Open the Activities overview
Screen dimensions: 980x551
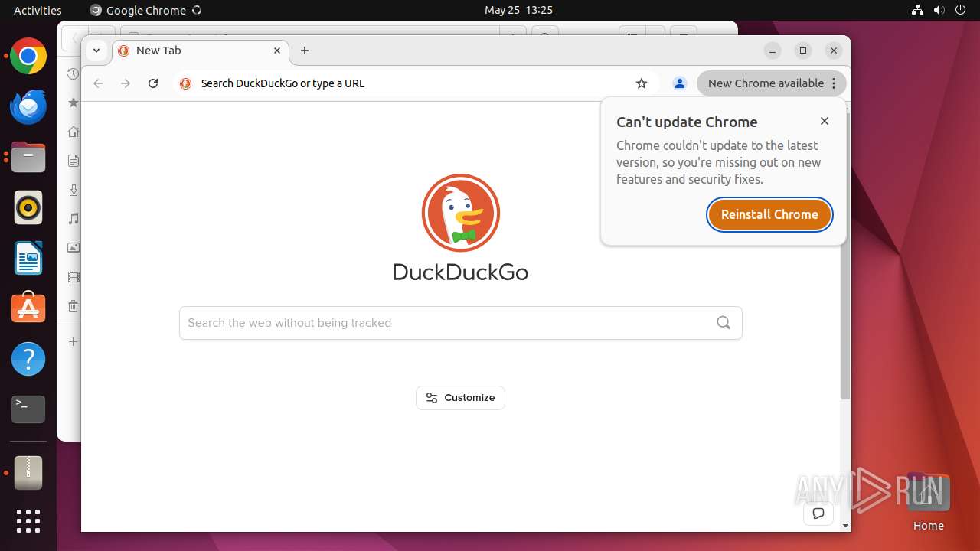click(38, 10)
